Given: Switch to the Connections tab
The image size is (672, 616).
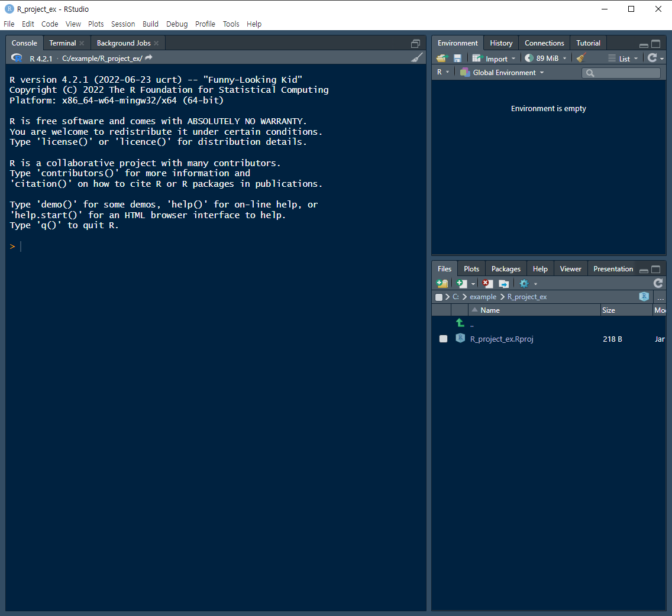Looking at the screenshot, I should [x=544, y=43].
